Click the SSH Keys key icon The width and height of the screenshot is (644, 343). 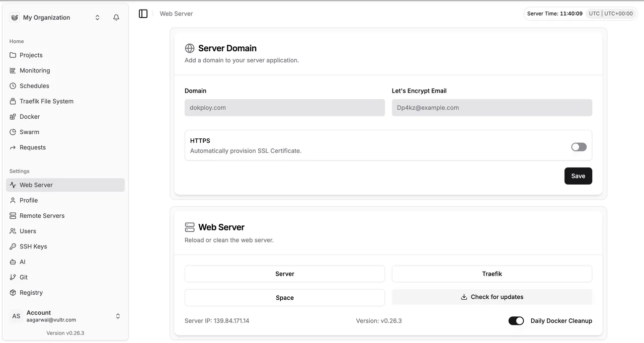(13, 246)
